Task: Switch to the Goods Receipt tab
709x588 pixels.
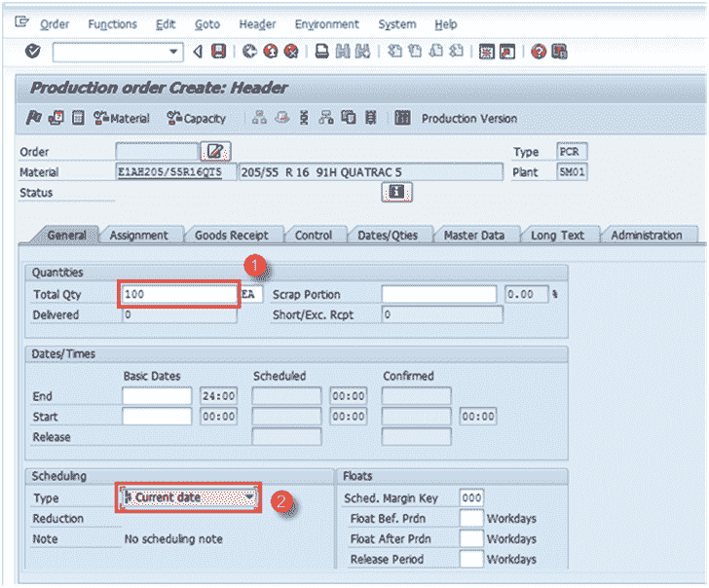Action: point(232,235)
